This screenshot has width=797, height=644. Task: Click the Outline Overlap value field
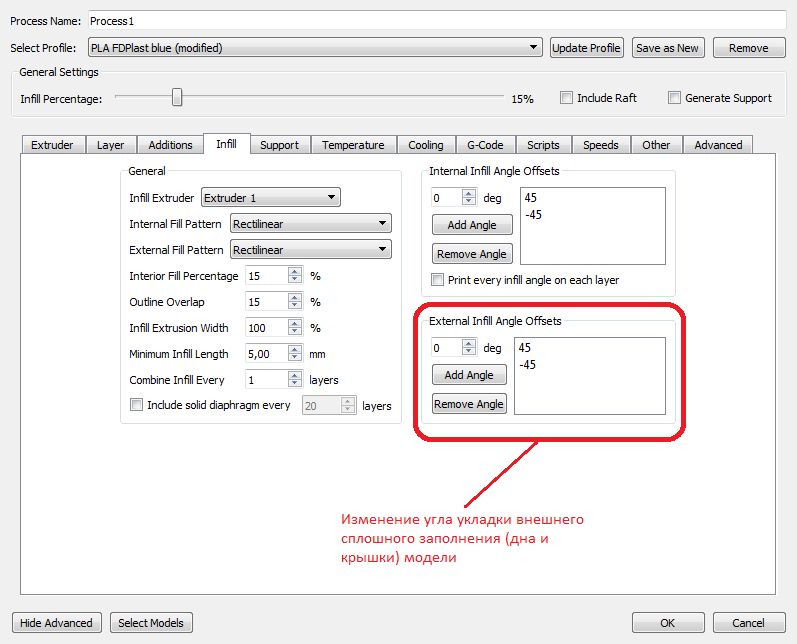pos(266,301)
